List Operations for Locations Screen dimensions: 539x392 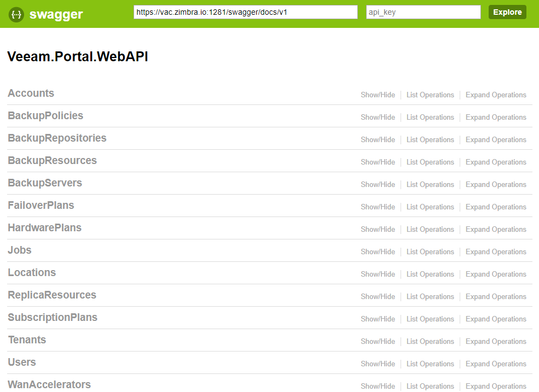pos(430,274)
